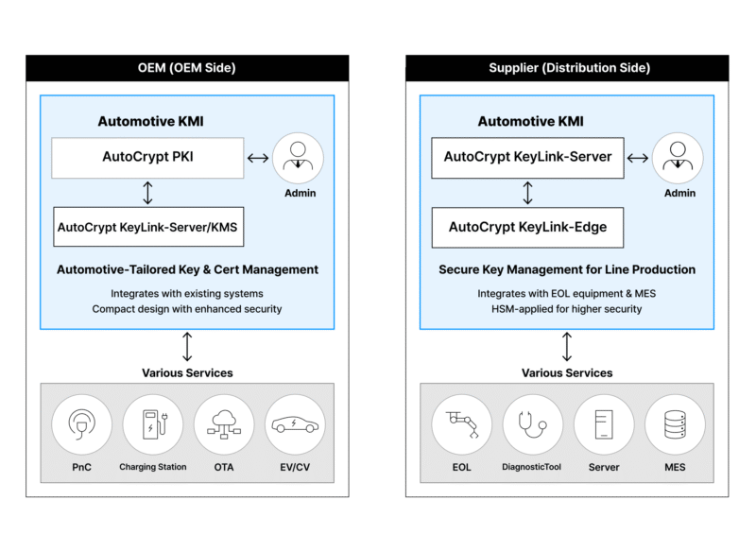Click Various Services label in OEM panel

pos(187,372)
